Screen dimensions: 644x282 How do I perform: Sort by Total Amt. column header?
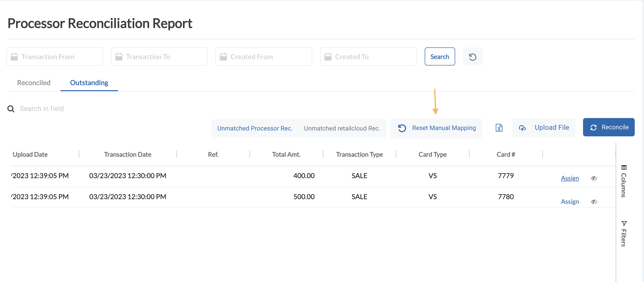286,154
